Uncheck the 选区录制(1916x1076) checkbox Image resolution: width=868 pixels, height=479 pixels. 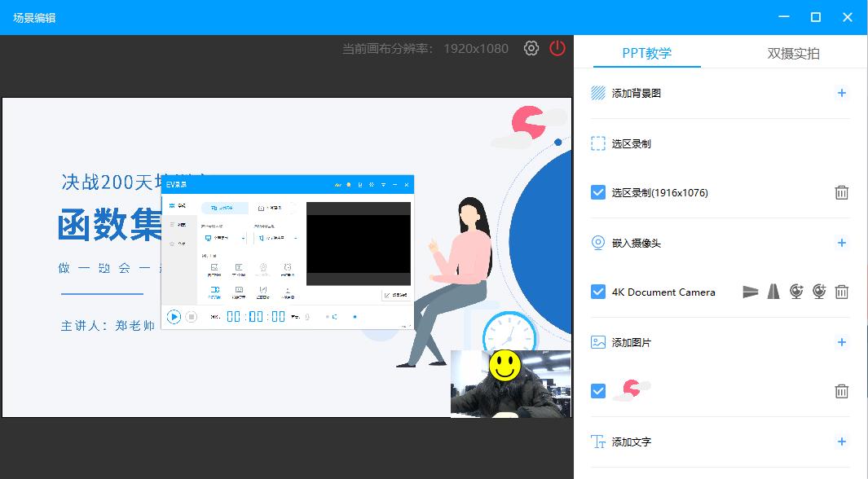coord(597,193)
